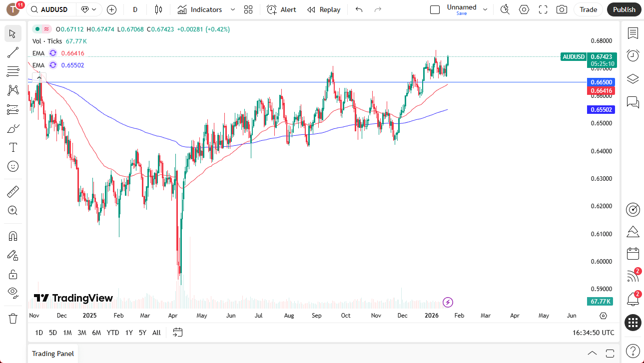Screen dimensions: 644x363
Task: Open the chats panel
Action: click(x=633, y=102)
